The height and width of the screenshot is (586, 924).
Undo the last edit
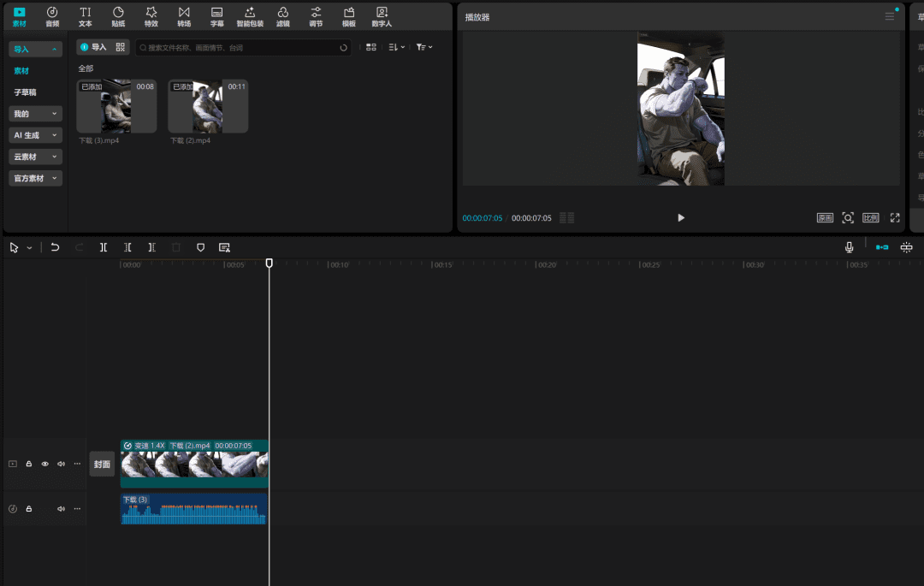tap(55, 247)
